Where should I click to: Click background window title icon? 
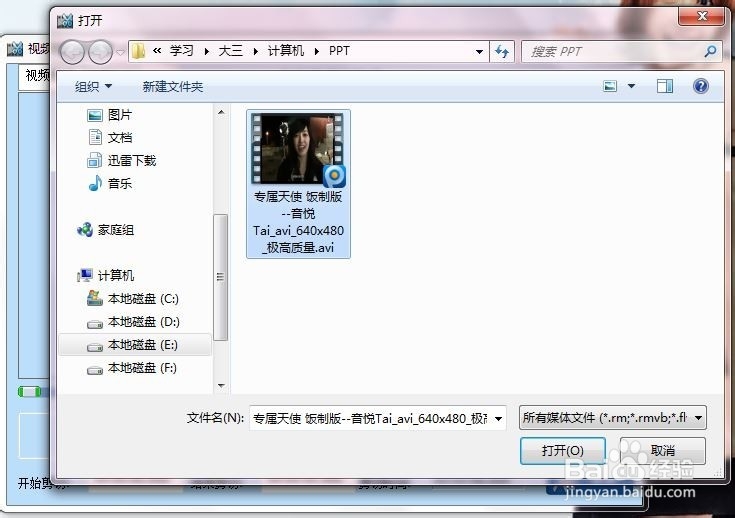pyautogui.click(x=15, y=48)
